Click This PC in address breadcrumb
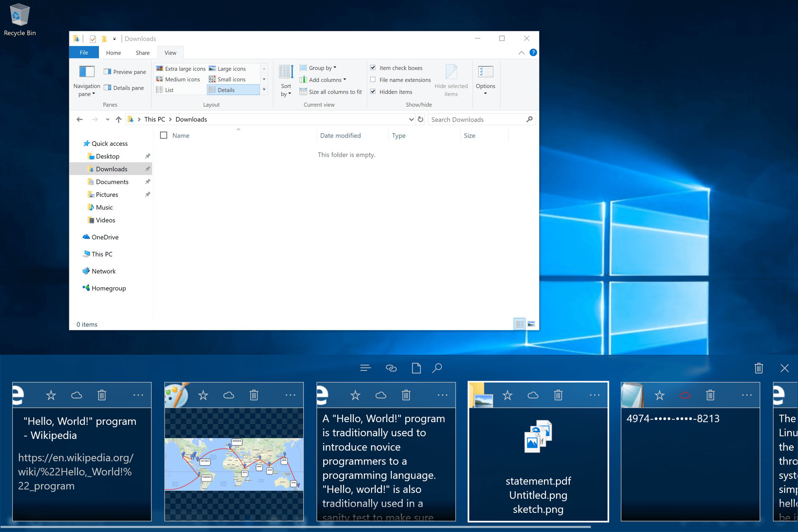Screen dimensions: 798x532 (155, 119)
